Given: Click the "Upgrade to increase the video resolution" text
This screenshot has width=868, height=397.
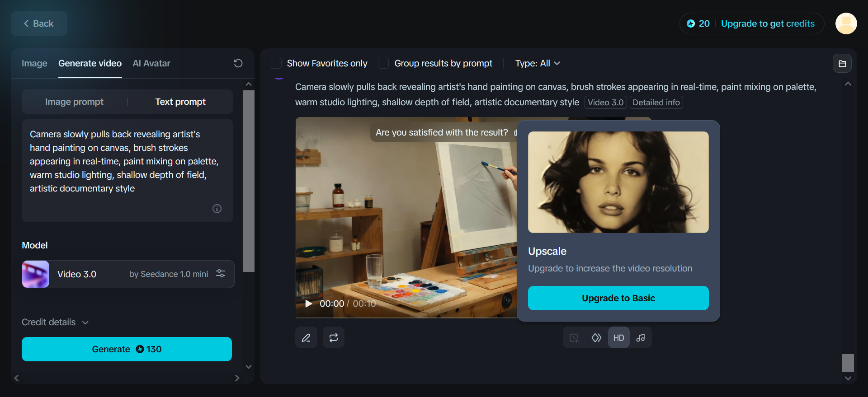Looking at the screenshot, I should 610,268.
